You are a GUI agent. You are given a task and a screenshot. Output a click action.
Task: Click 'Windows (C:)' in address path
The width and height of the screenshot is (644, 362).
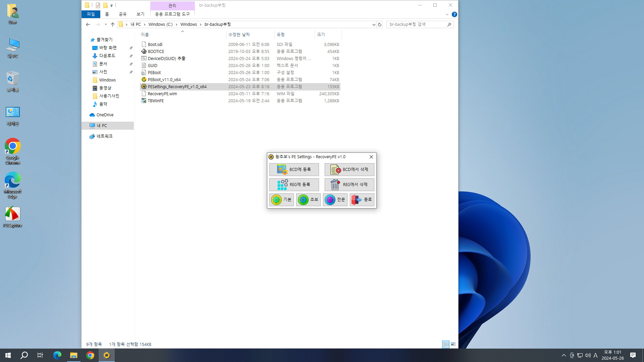point(160,24)
